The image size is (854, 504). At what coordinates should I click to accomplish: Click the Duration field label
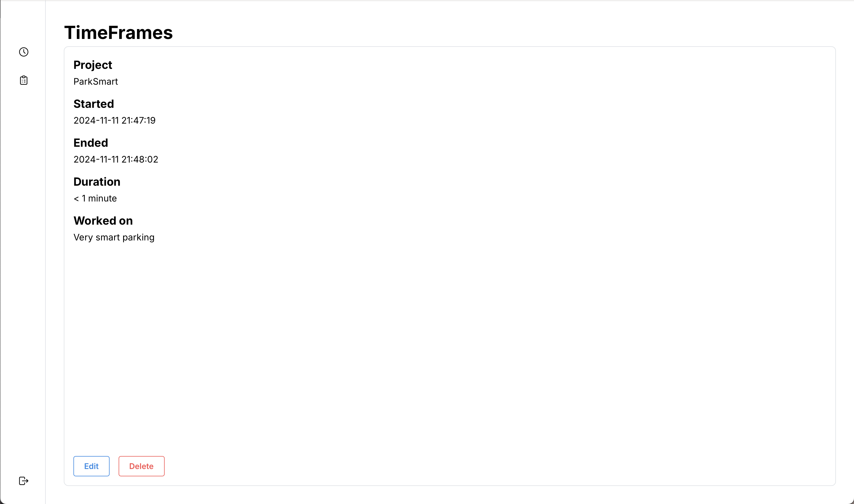tap(97, 182)
